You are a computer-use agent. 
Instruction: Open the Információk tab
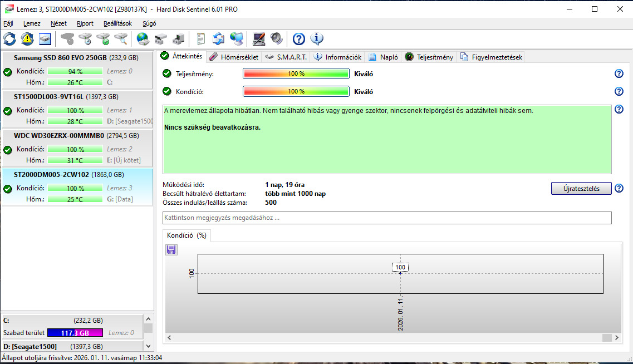(x=338, y=57)
